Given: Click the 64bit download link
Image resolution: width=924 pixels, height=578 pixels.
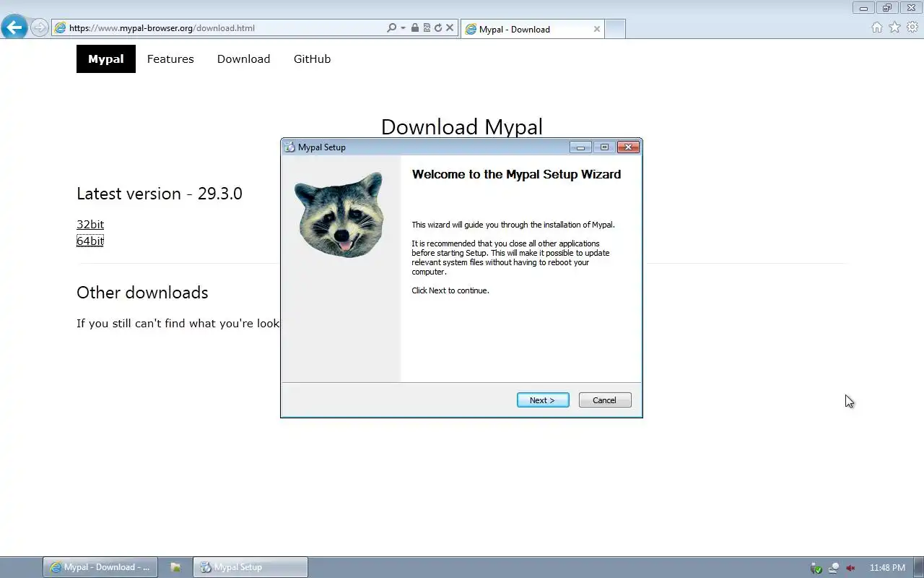Looking at the screenshot, I should 90,241.
